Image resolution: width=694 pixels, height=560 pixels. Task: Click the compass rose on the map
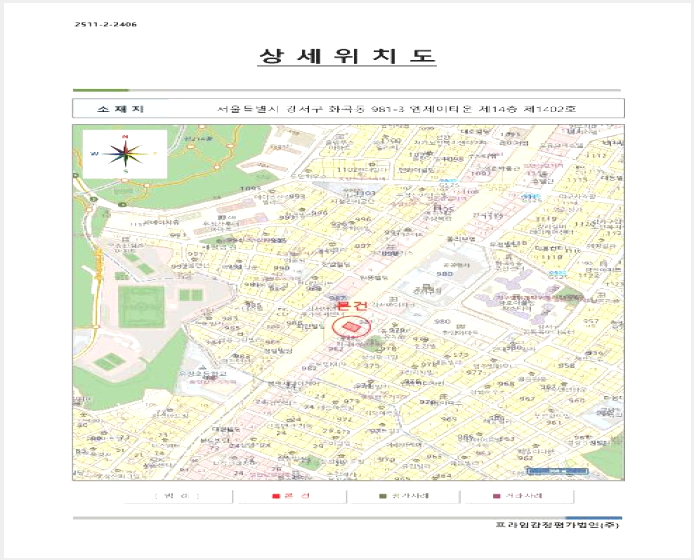pos(125,154)
